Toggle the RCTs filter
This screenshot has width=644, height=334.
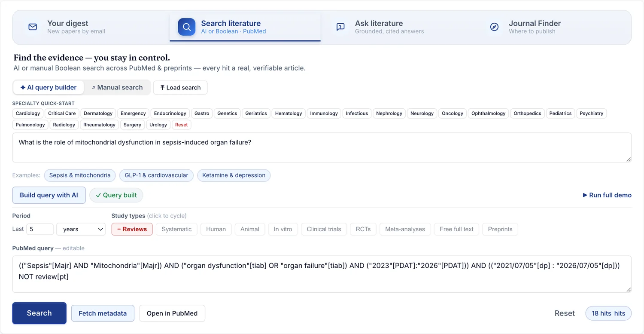tap(363, 229)
